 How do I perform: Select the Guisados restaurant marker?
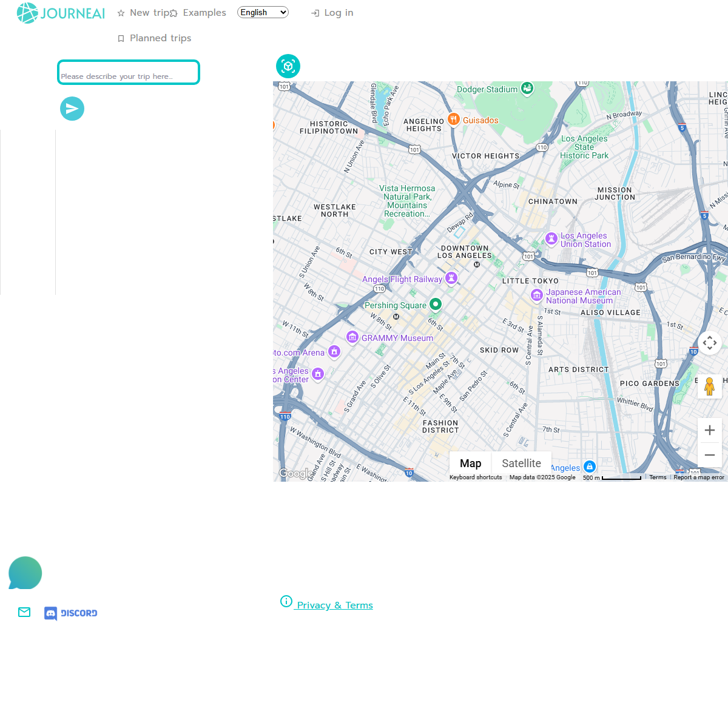tap(454, 120)
